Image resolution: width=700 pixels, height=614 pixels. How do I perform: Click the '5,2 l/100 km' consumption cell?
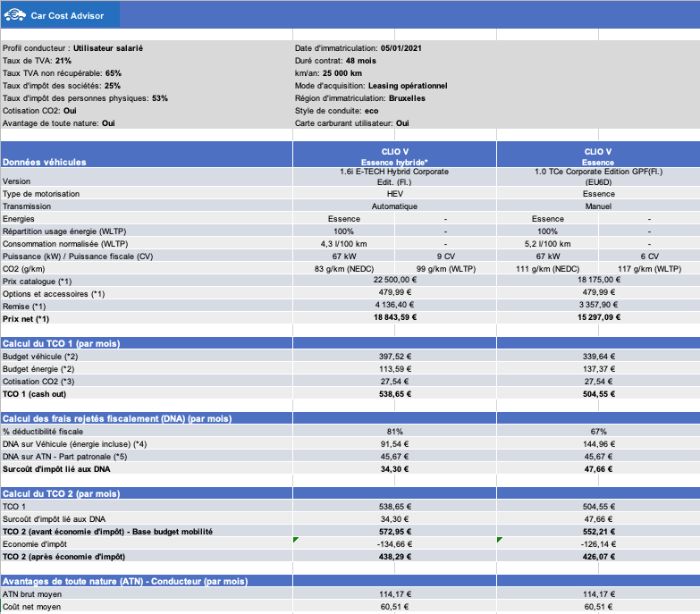[x=547, y=244]
